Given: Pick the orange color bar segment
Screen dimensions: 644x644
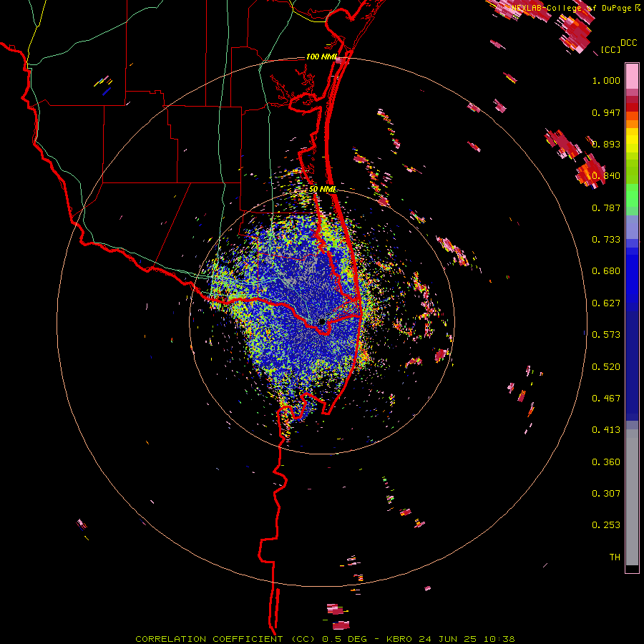Looking at the screenshot, I should coord(632,124).
